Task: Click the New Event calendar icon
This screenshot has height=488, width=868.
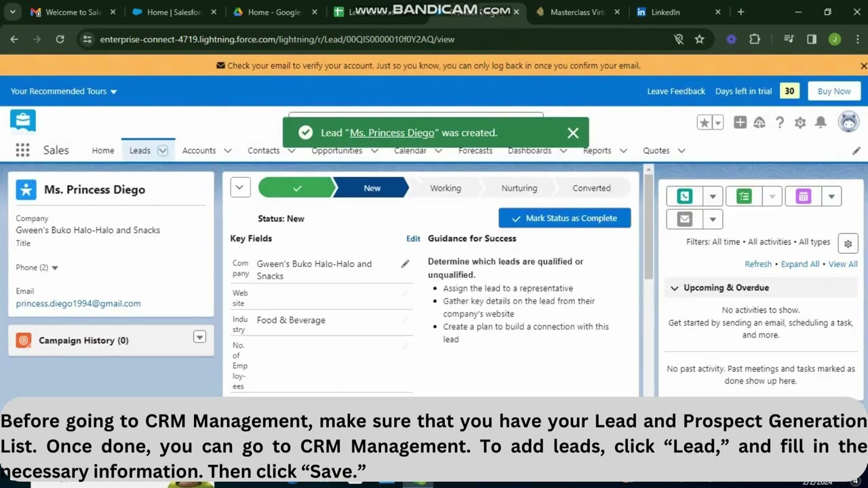Action: point(804,197)
